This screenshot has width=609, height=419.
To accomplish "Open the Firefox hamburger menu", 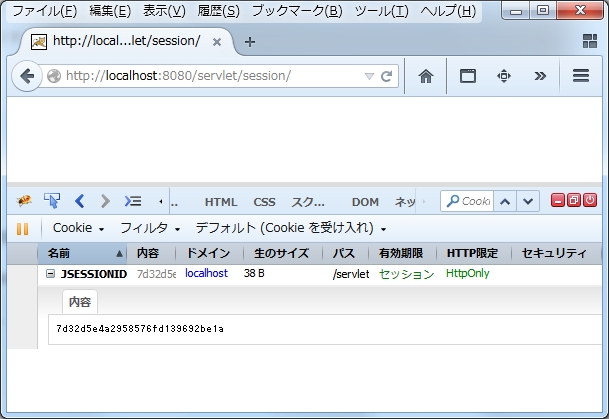I will pyautogui.click(x=581, y=76).
